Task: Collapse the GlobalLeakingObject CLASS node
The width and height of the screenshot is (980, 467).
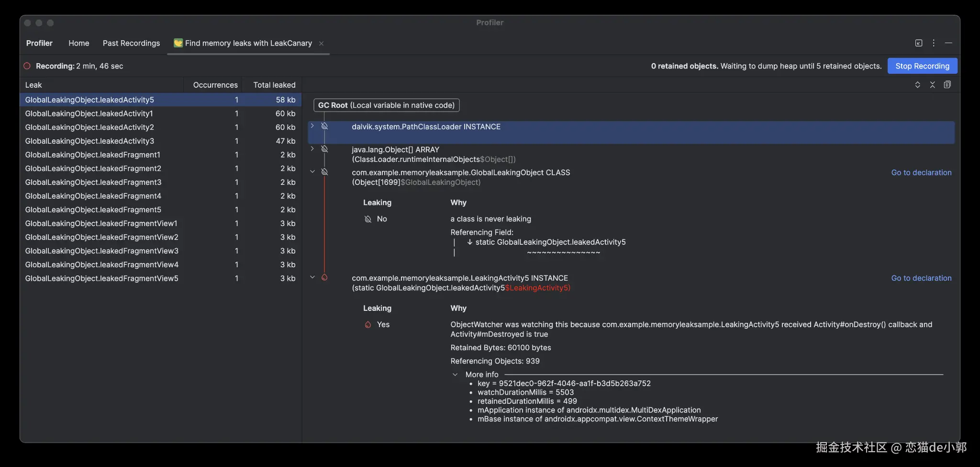Action: (x=312, y=171)
